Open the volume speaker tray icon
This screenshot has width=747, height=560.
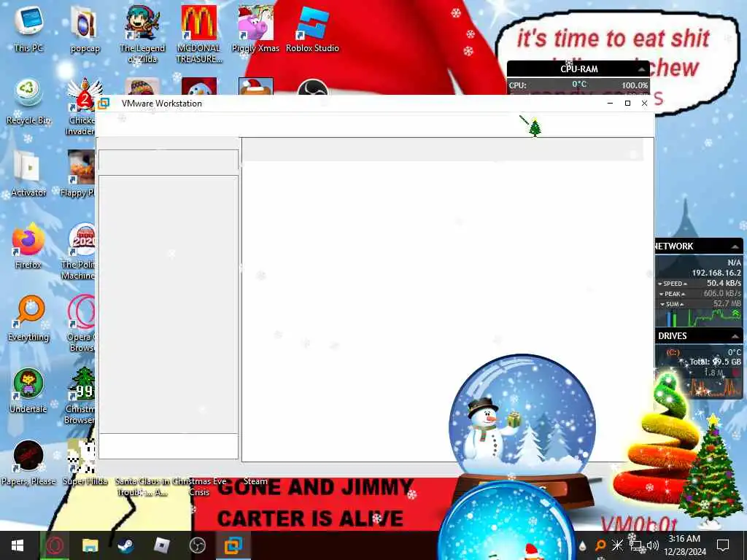coord(653,545)
